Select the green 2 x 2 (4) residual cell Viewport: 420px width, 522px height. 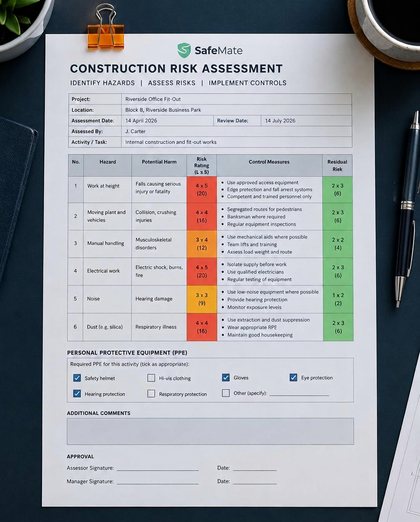tap(338, 244)
